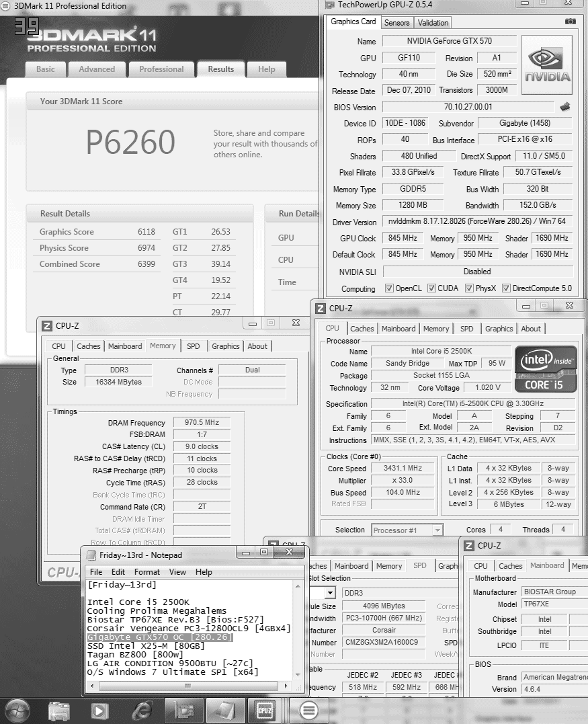Click the Combined Score value 6399
The width and height of the screenshot is (588, 724).
[x=146, y=264]
